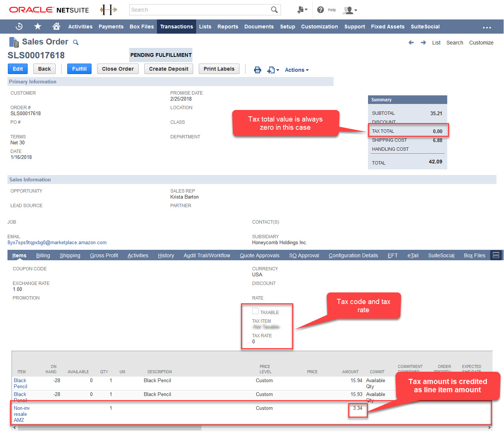Open the shortcuts star icon
The height and width of the screenshot is (442, 504).
pos(38,27)
